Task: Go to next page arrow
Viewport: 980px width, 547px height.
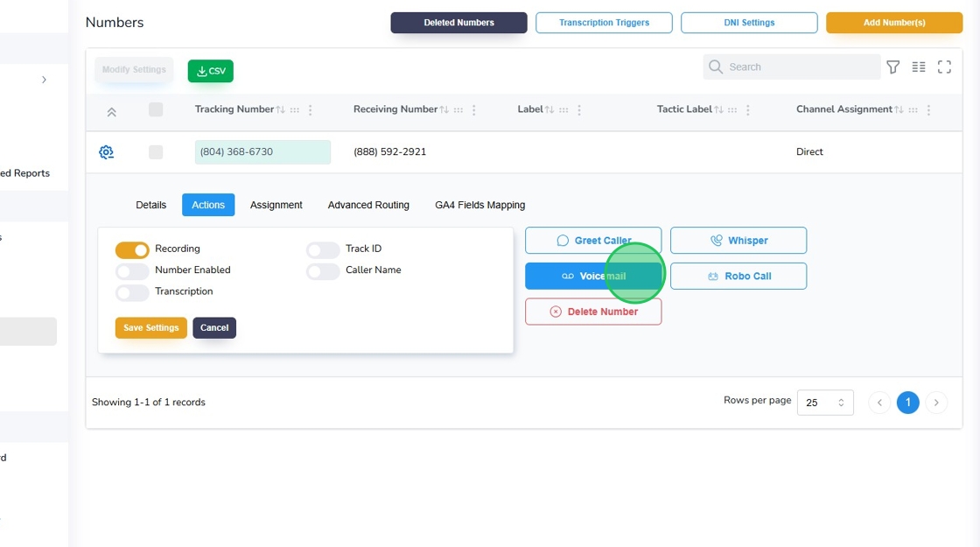Action: click(x=936, y=403)
